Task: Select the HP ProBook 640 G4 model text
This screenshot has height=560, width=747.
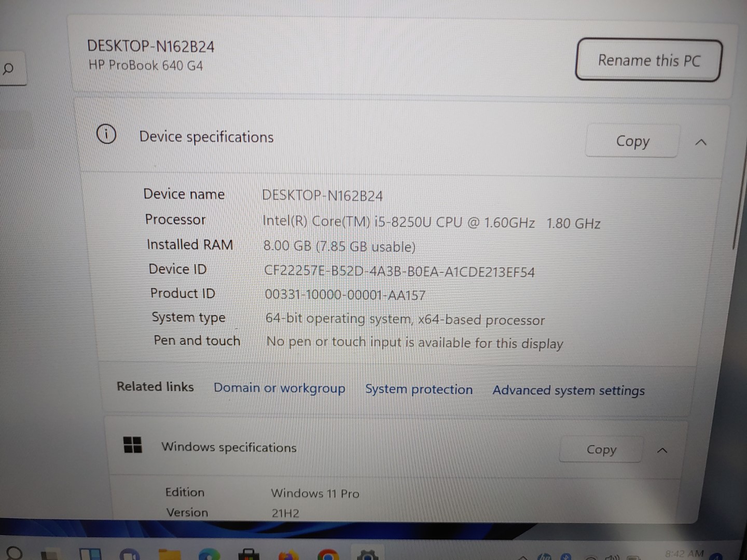Action: pos(145,65)
